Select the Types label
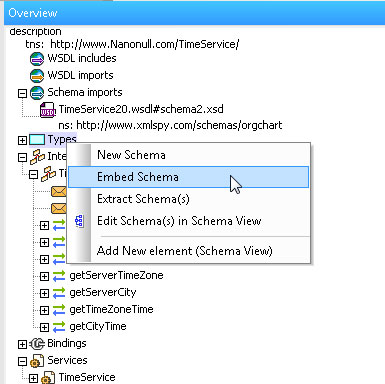Screen dimensions: 385x384 [62, 140]
